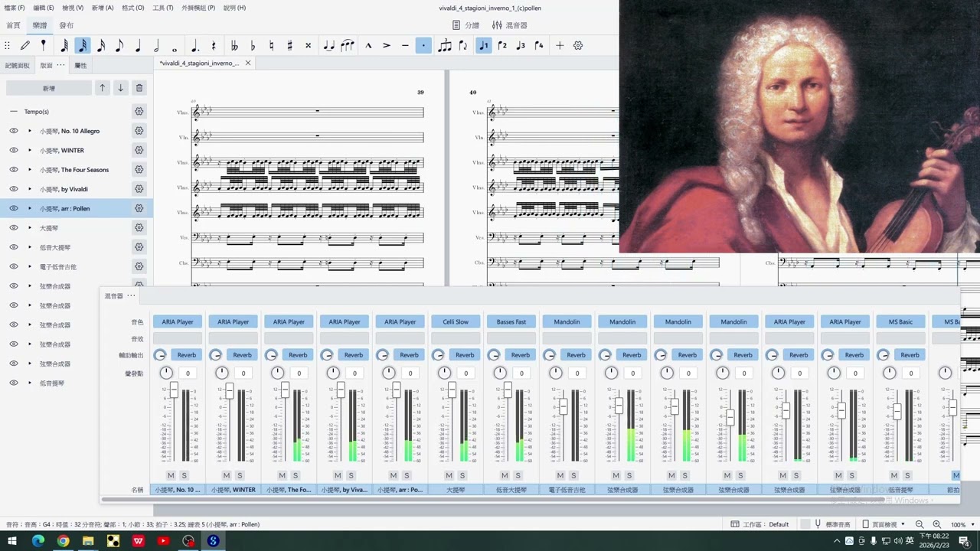980x551 pixels.
Task: Mute the 大提琴 mixer channel
Action: click(449, 475)
